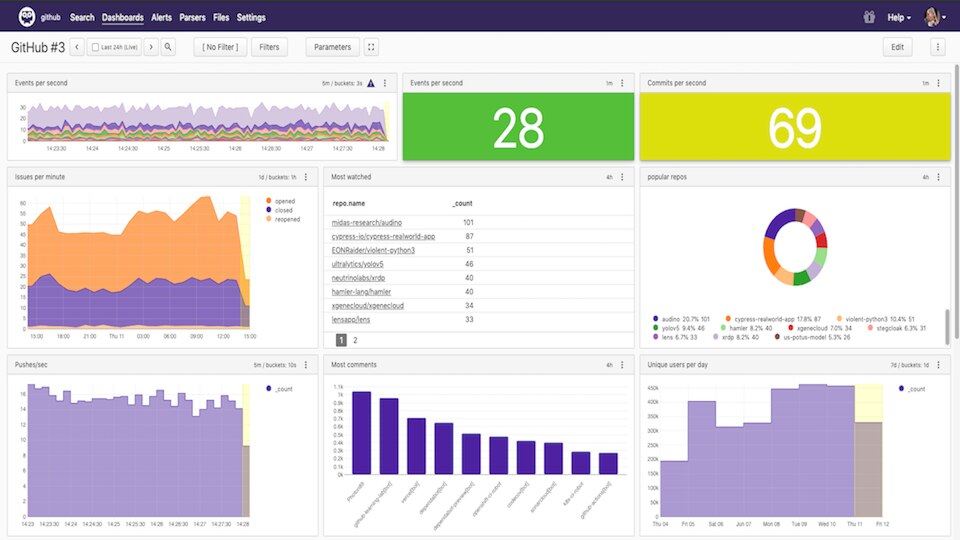The image size is (960, 540).
Task: Go to previous time interval arrow
Action: (x=77, y=47)
